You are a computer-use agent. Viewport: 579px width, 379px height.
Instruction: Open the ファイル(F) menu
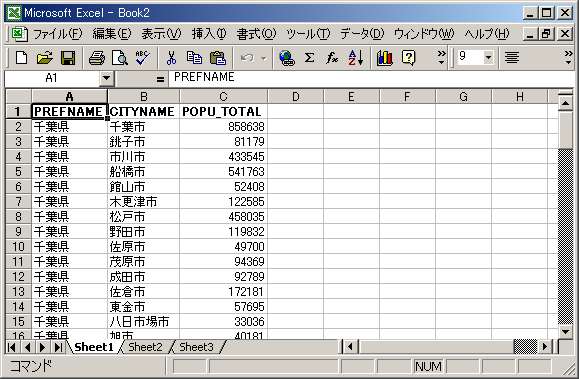[58, 34]
